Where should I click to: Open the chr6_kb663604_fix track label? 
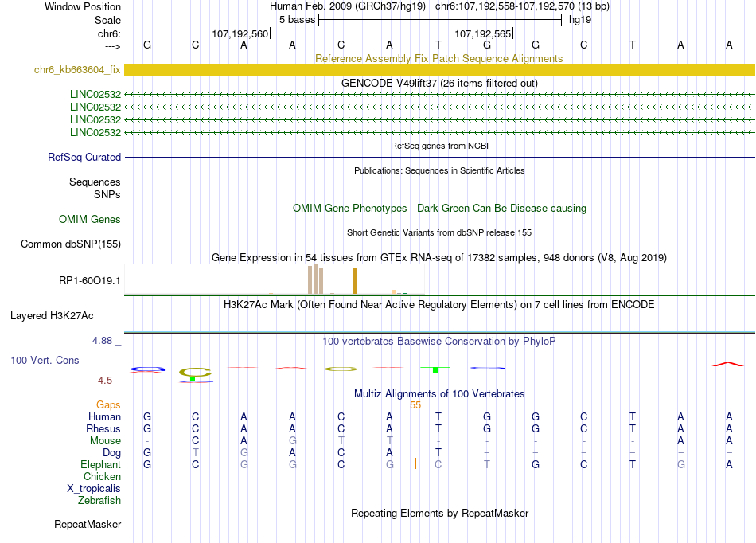[x=77, y=70]
